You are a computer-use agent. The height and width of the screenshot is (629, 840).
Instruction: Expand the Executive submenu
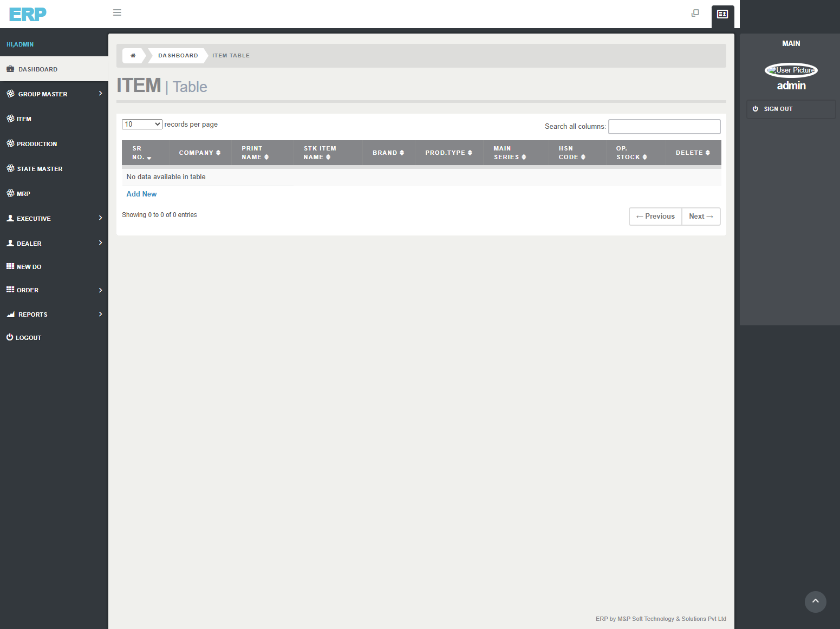click(54, 219)
